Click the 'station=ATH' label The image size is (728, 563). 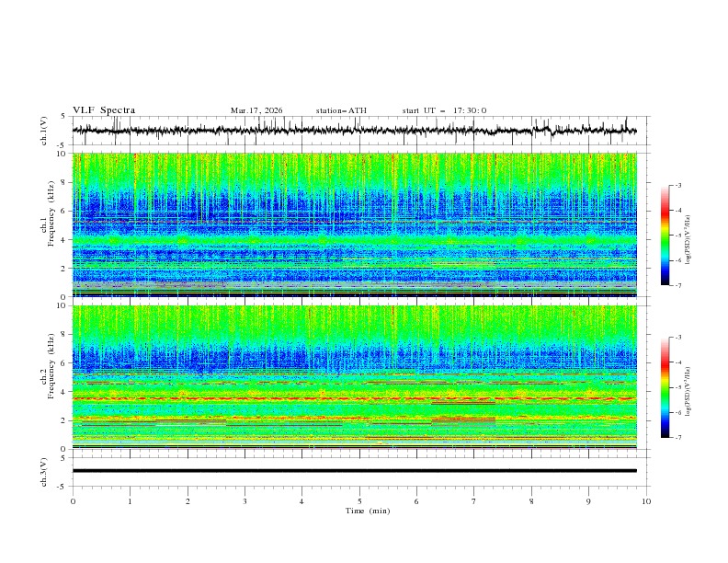point(341,110)
